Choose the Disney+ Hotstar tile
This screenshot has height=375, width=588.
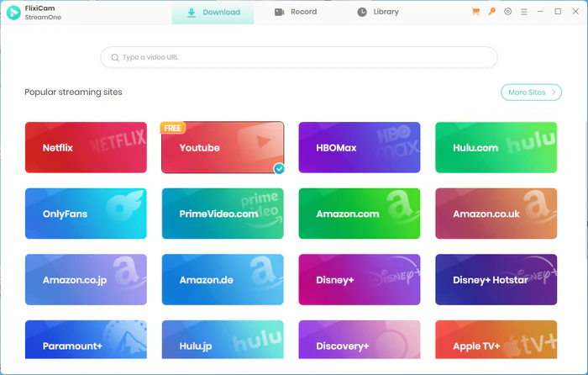496,279
